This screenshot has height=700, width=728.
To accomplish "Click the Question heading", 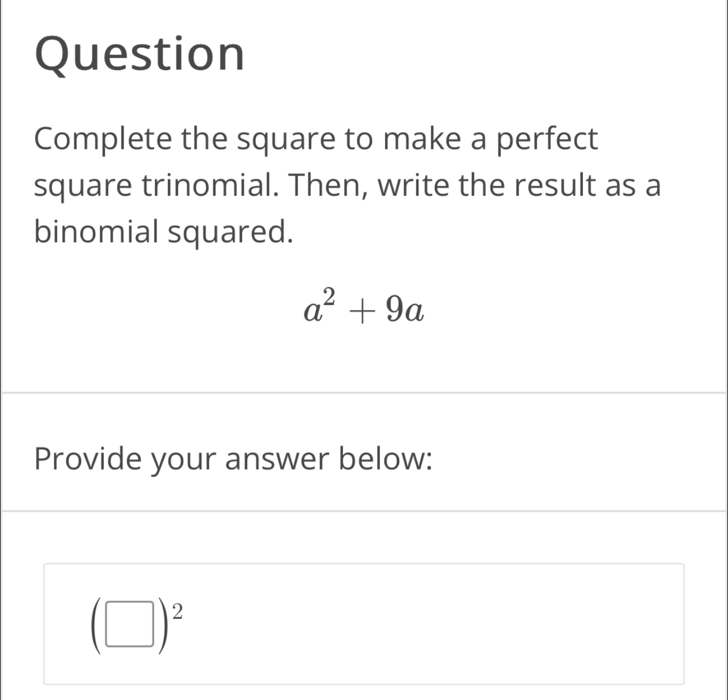I will [140, 54].
